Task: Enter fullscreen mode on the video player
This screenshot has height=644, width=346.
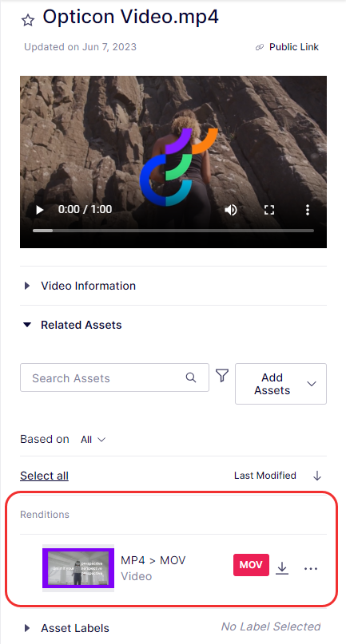Action: [x=269, y=210]
